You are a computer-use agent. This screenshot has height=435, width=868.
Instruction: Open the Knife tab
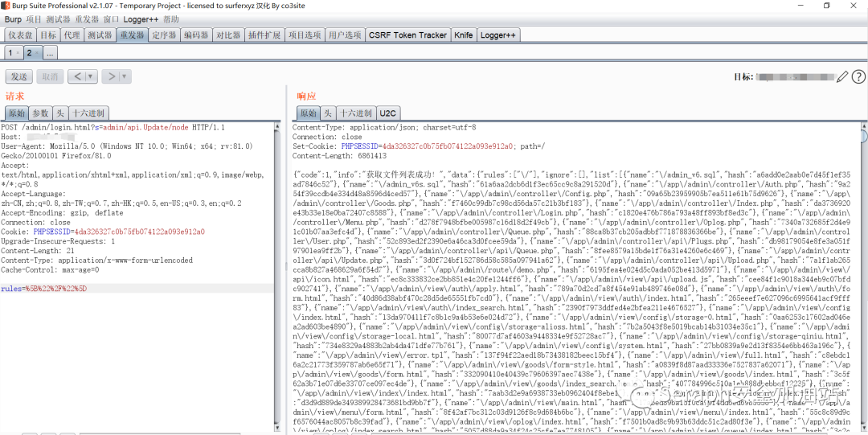464,35
